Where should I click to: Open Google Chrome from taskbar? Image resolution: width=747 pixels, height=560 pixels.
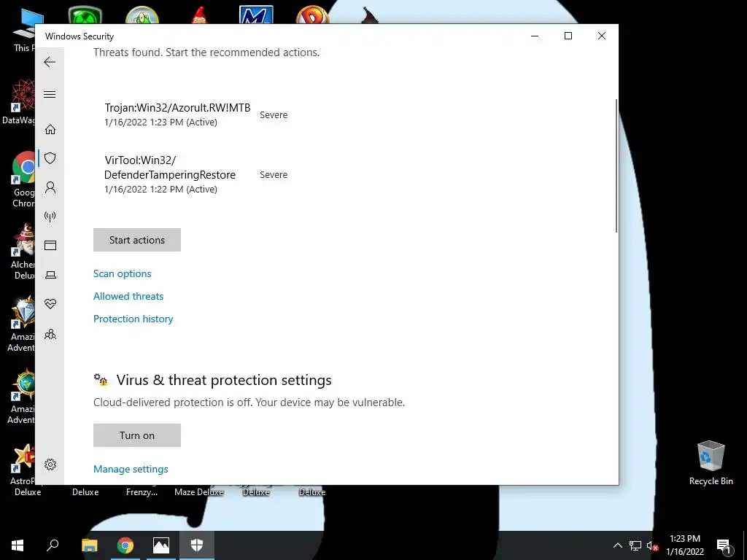(x=125, y=545)
